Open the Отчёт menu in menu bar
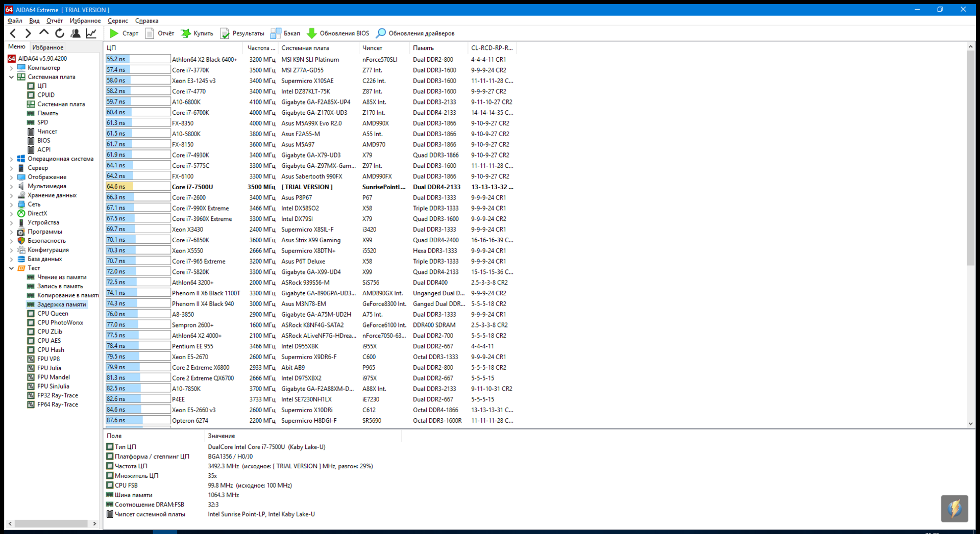The width and height of the screenshot is (980, 534). 55,21
